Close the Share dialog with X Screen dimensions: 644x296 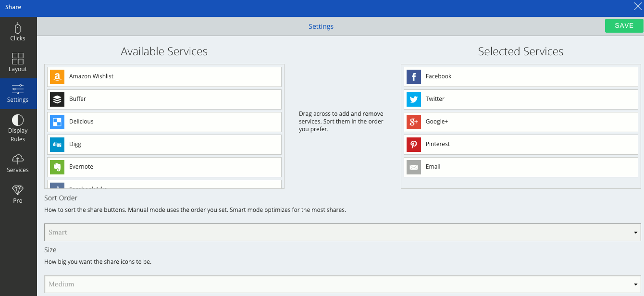click(x=638, y=7)
